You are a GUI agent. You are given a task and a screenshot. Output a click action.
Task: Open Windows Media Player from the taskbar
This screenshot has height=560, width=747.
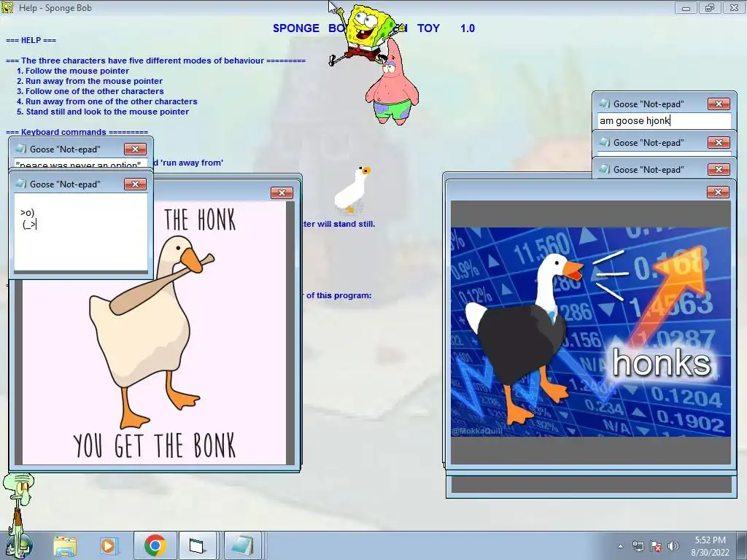(x=108, y=545)
